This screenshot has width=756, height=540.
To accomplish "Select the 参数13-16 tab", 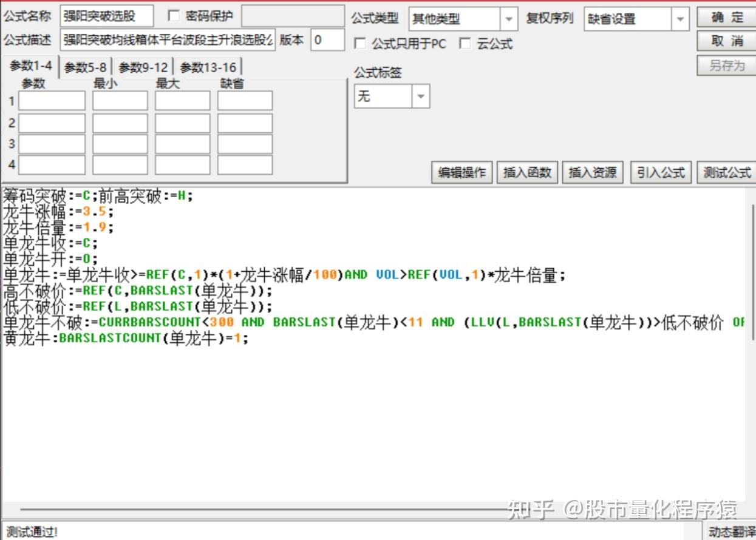I will click(208, 67).
